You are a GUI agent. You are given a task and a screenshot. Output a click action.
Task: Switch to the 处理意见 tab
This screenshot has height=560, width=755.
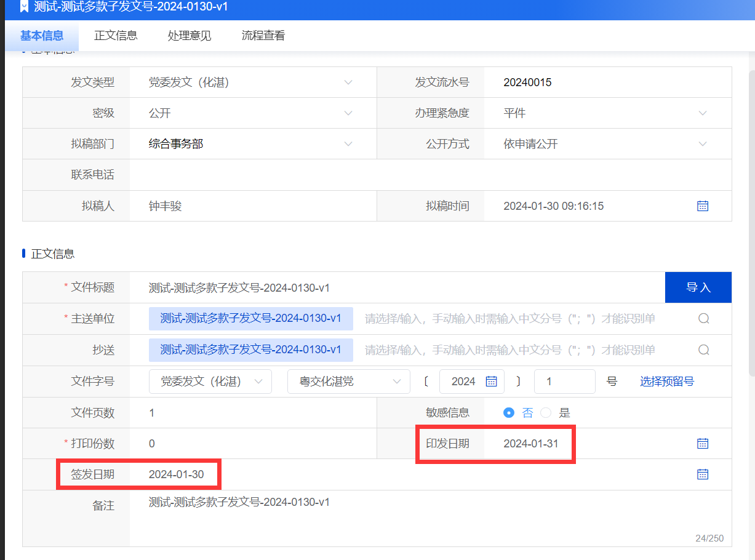[190, 36]
